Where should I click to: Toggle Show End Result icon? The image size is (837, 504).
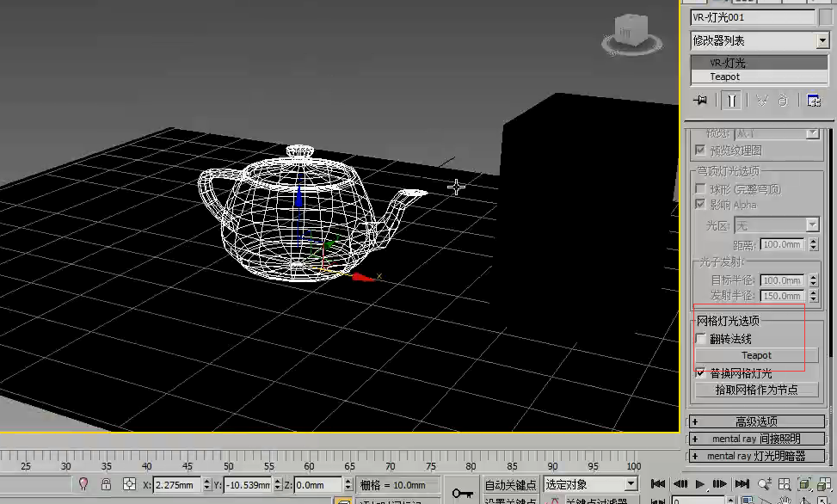[730, 101]
